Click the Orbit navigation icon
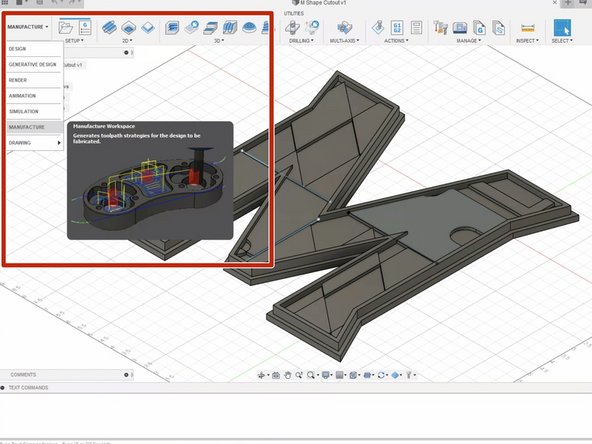The image size is (592, 444). pyautogui.click(x=261, y=375)
